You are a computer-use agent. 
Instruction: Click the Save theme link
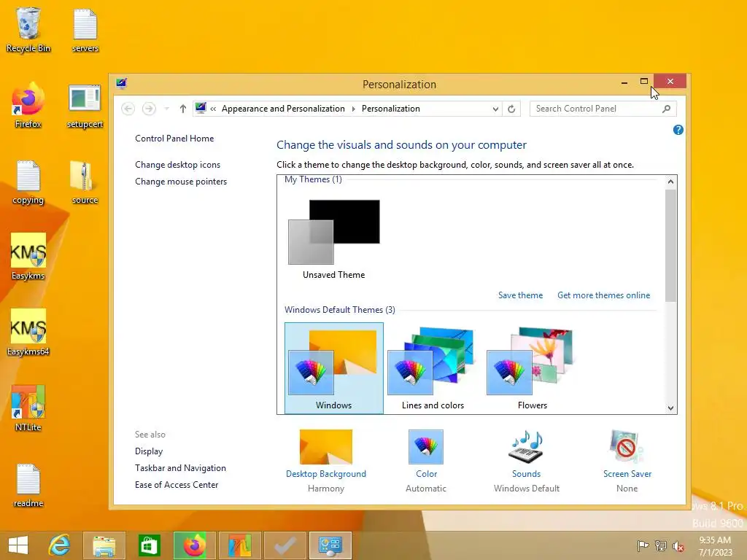click(x=520, y=295)
